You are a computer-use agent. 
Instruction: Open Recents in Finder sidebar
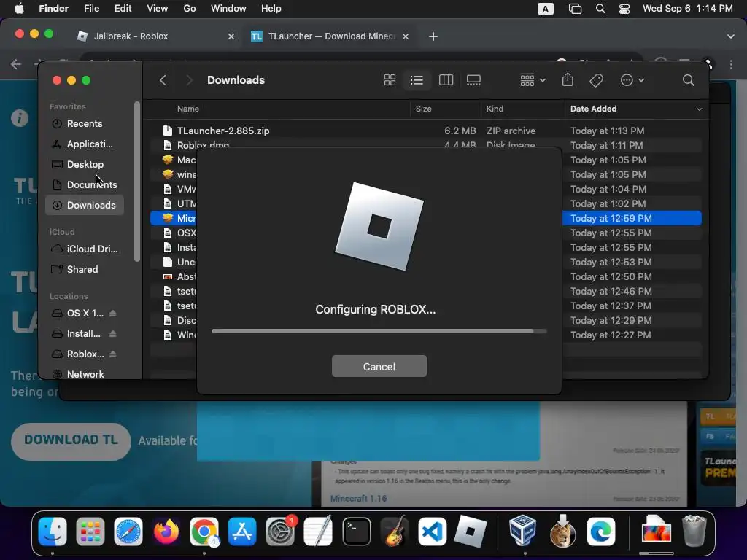tap(85, 123)
